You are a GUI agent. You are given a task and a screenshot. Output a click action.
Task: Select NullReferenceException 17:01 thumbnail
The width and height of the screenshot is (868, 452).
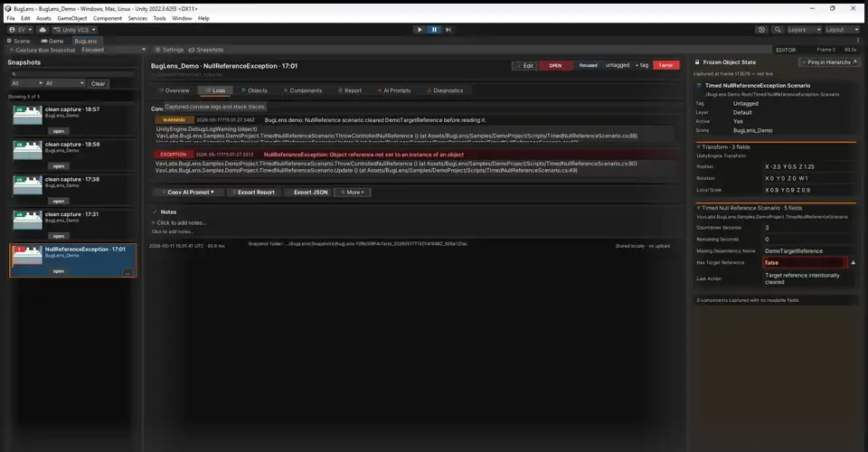(x=28, y=255)
